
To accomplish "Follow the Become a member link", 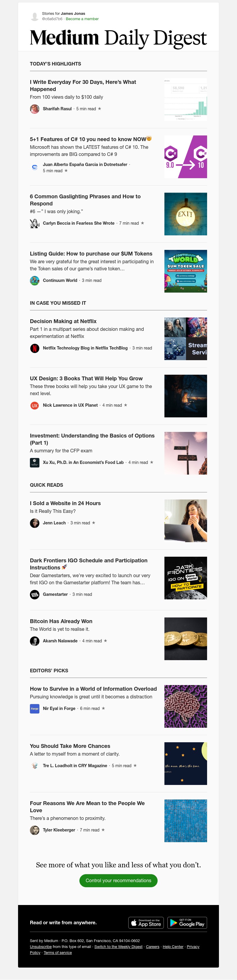I will pos(82,19).
